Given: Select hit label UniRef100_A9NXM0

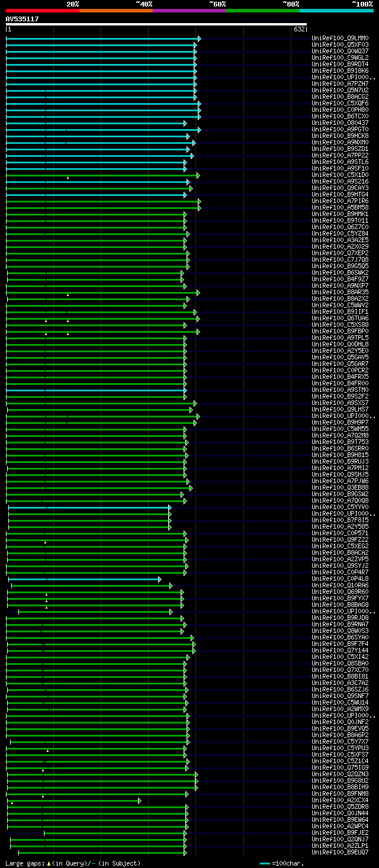Looking at the screenshot, I should [340, 143].
